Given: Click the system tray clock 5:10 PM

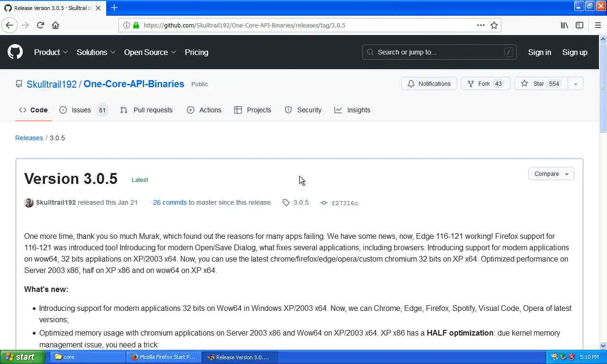Looking at the screenshot, I should [589, 357].
